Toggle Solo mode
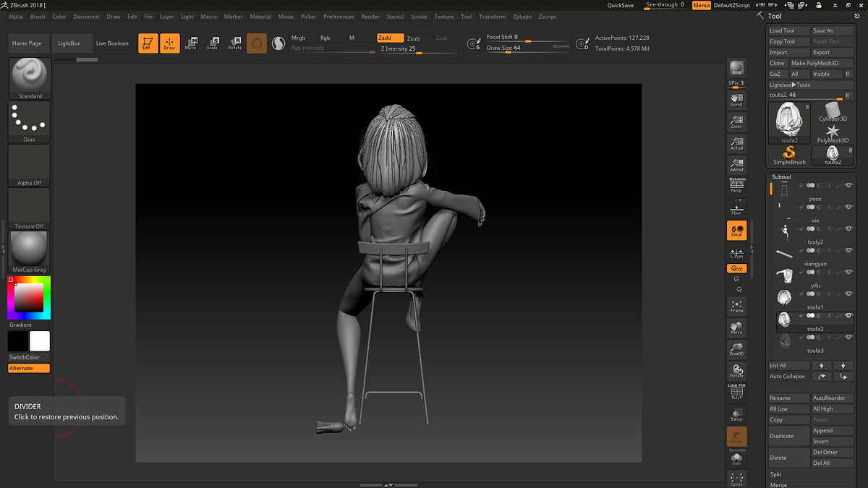868x488 pixels. pos(736,458)
